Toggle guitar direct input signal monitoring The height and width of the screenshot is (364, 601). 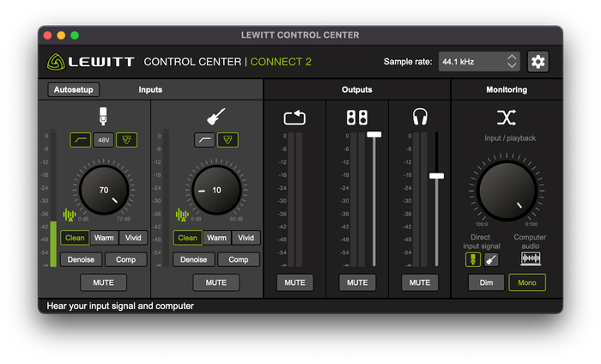[491, 259]
